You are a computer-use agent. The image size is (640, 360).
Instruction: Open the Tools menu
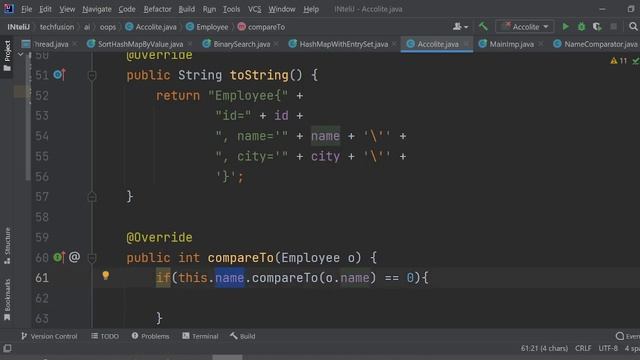[231, 9]
